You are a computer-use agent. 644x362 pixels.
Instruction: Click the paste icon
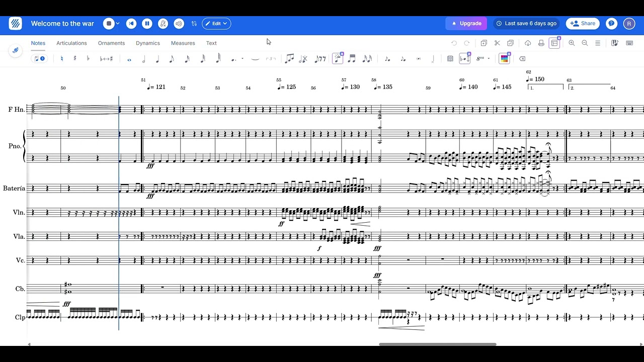(510, 43)
